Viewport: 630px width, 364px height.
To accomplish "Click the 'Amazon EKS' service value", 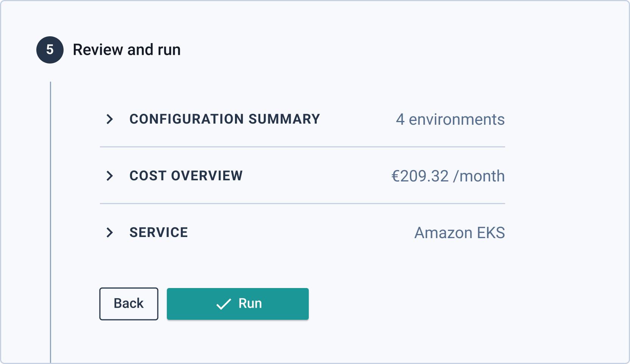I will click(459, 233).
